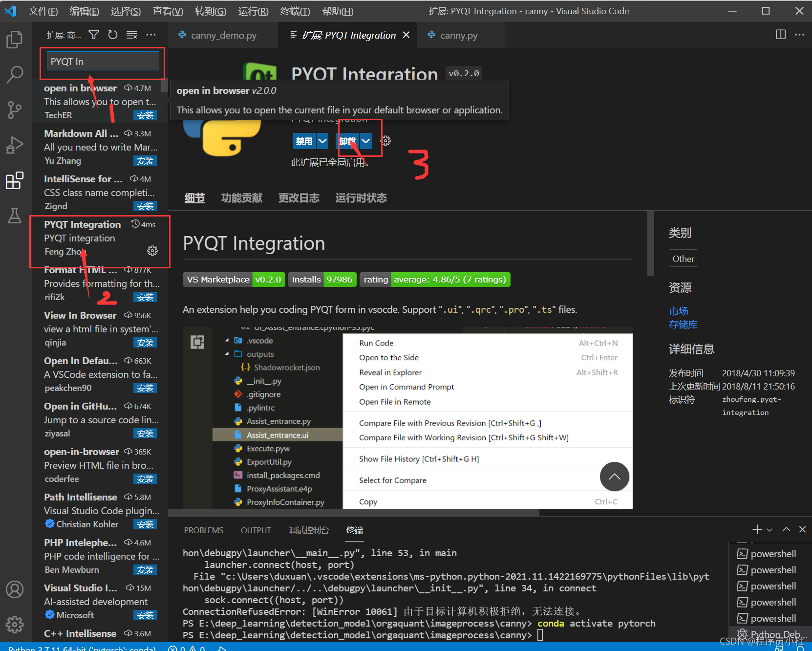
Task: Open the Extensions view in activity bar
Action: [15, 180]
